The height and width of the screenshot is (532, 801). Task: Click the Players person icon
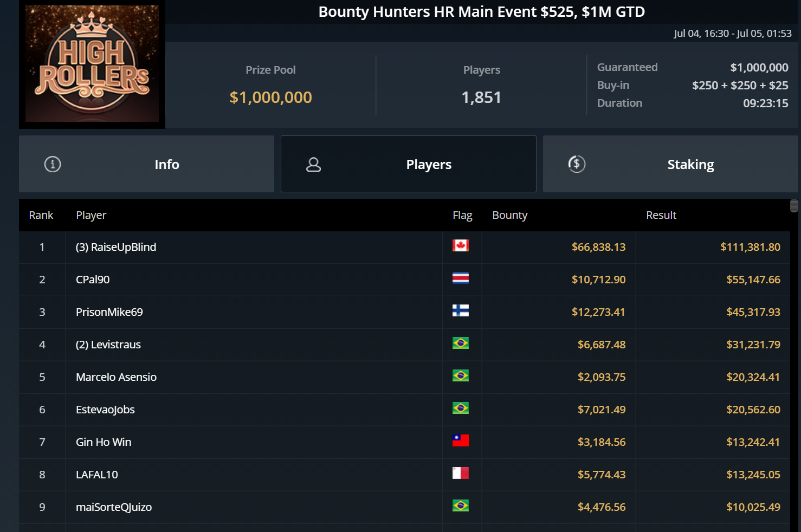pos(314,165)
